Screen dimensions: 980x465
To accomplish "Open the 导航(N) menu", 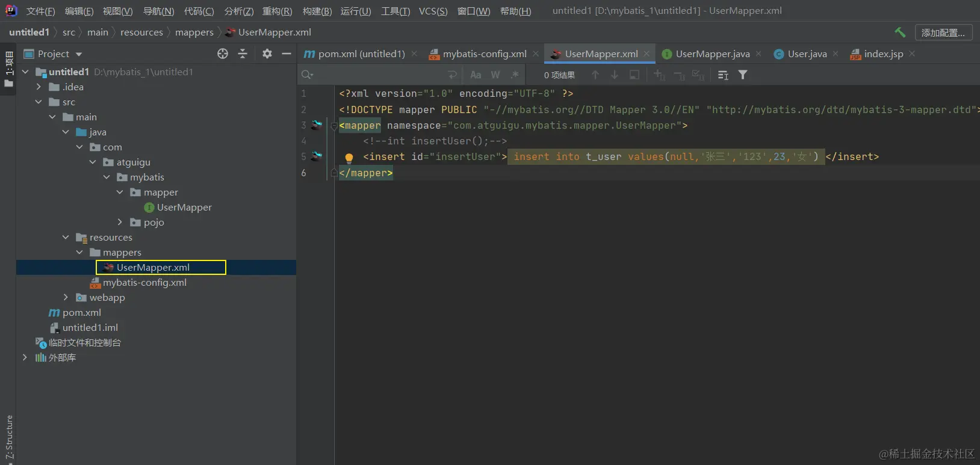I will 158,11.
